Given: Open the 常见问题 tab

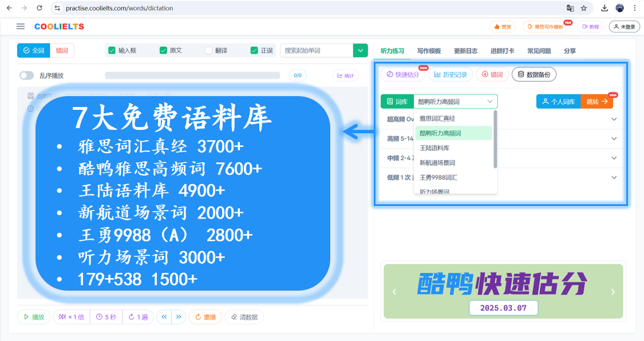Looking at the screenshot, I should [539, 51].
